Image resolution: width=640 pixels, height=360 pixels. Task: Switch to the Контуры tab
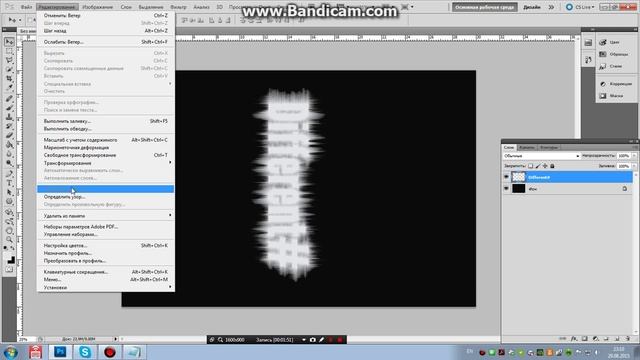[x=549, y=147]
